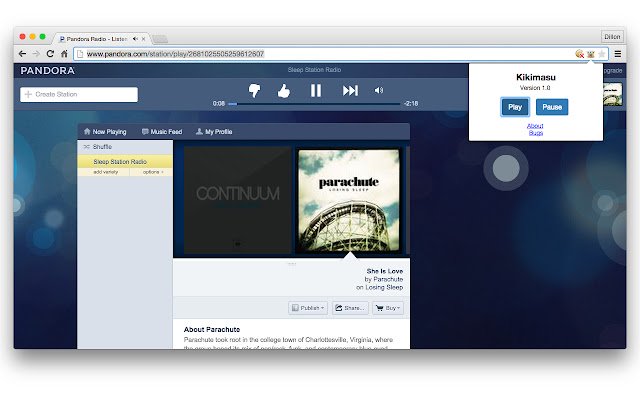
Task: Click the Continuum album cover
Action: click(238, 200)
